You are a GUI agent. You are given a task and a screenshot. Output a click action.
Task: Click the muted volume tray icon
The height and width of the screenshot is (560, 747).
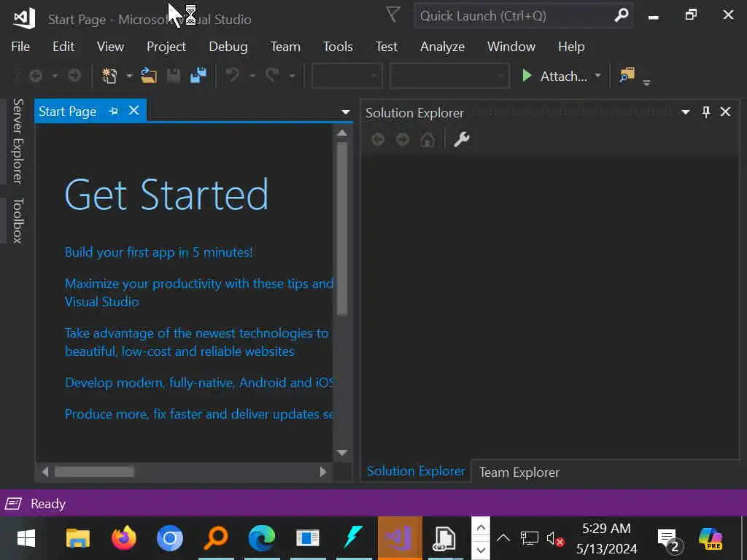555,539
